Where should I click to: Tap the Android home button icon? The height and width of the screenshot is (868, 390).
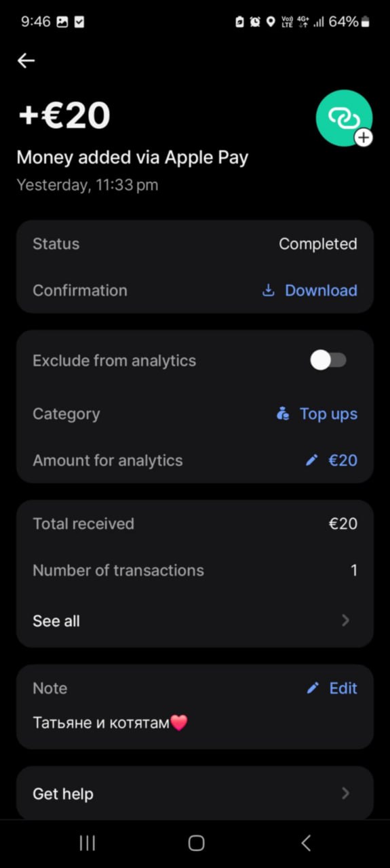[x=196, y=843]
